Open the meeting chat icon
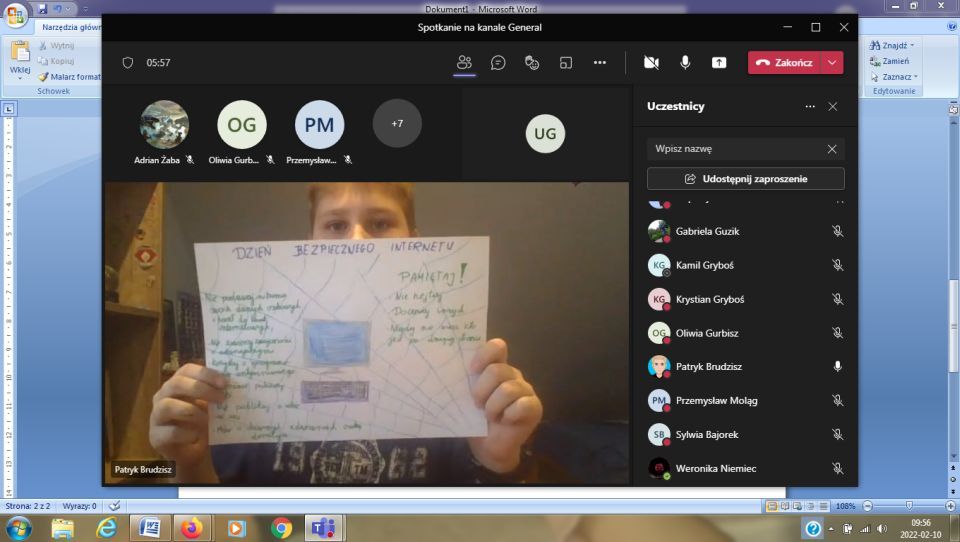960x542 pixels. point(498,62)
